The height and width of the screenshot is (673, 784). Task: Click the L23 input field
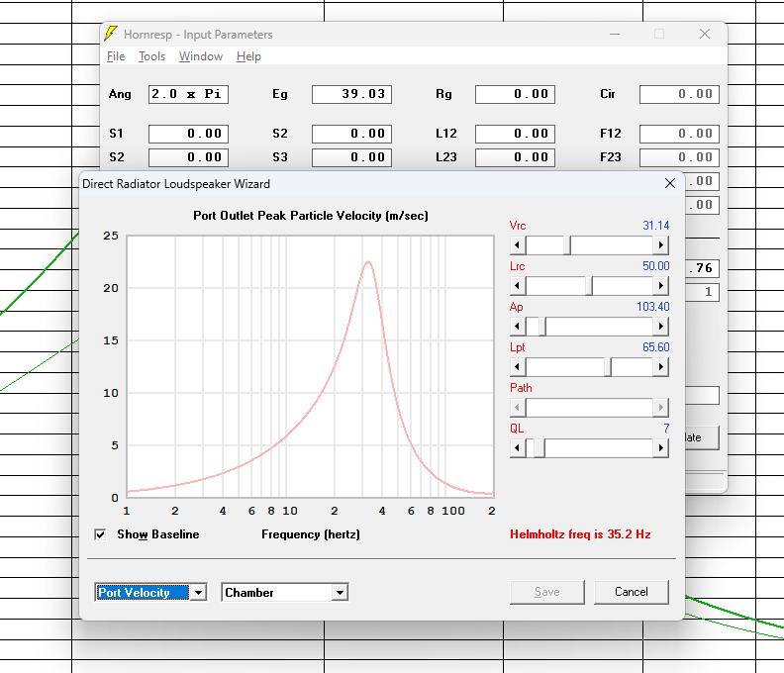515,157
